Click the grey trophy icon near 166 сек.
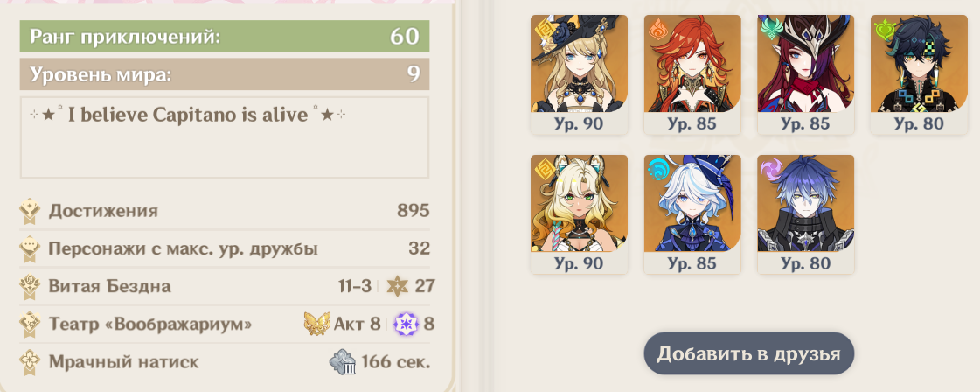The height and width of the screenshot is (392, 980). (x=343, y=362)
